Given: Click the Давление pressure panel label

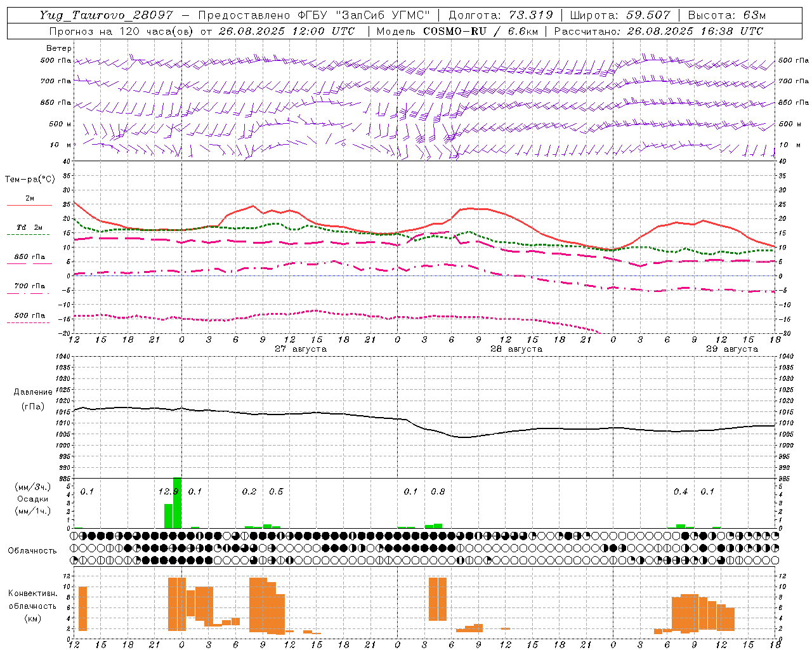Looking at the screenshot, I should [33, 392].
